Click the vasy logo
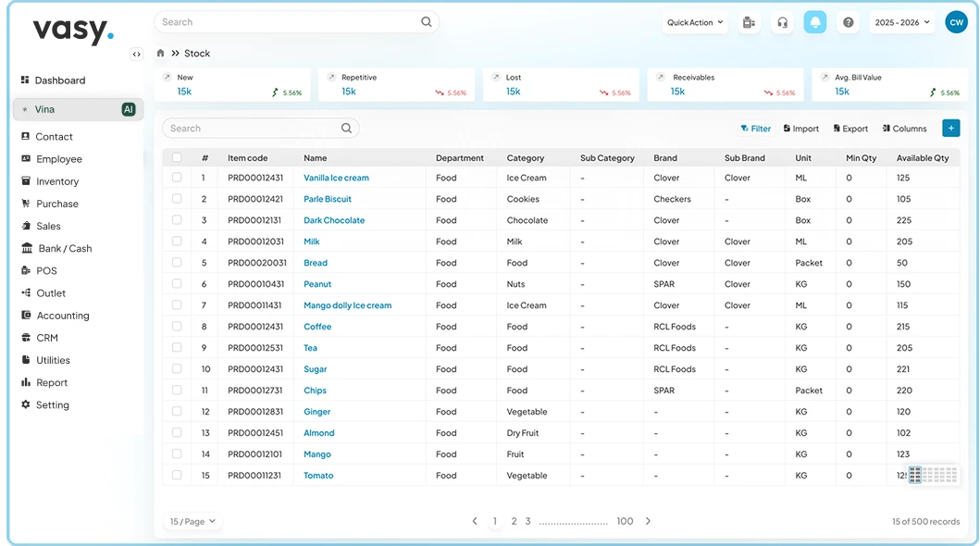The height and width of the screenshot is (546, 980). click(73, 30)
